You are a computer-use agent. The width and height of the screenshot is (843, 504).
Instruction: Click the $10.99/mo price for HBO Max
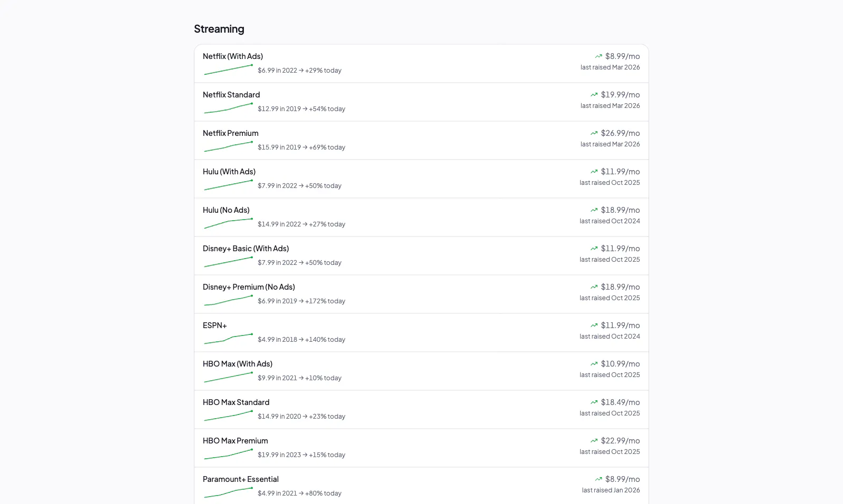620,364
